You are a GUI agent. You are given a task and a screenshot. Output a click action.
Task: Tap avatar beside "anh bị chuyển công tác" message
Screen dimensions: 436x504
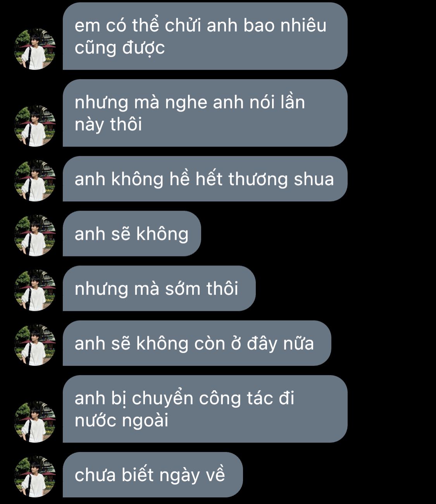(35, 421)
